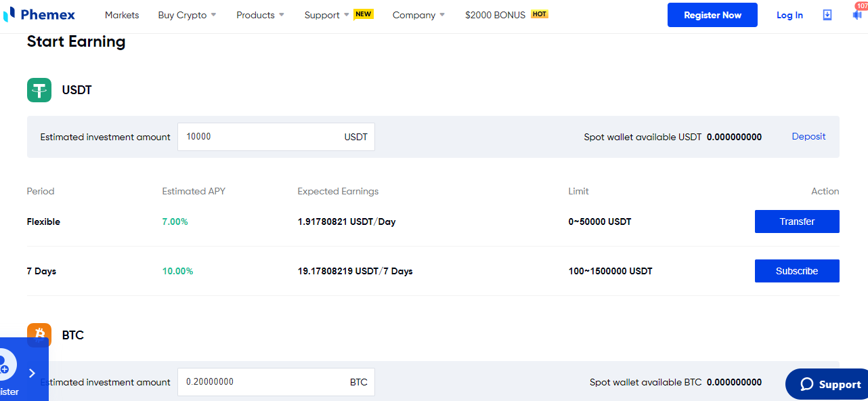Click Subscribe for 7 Days USDT
Image resolution: width=868 pixels, height=401 pixels.
797,271
